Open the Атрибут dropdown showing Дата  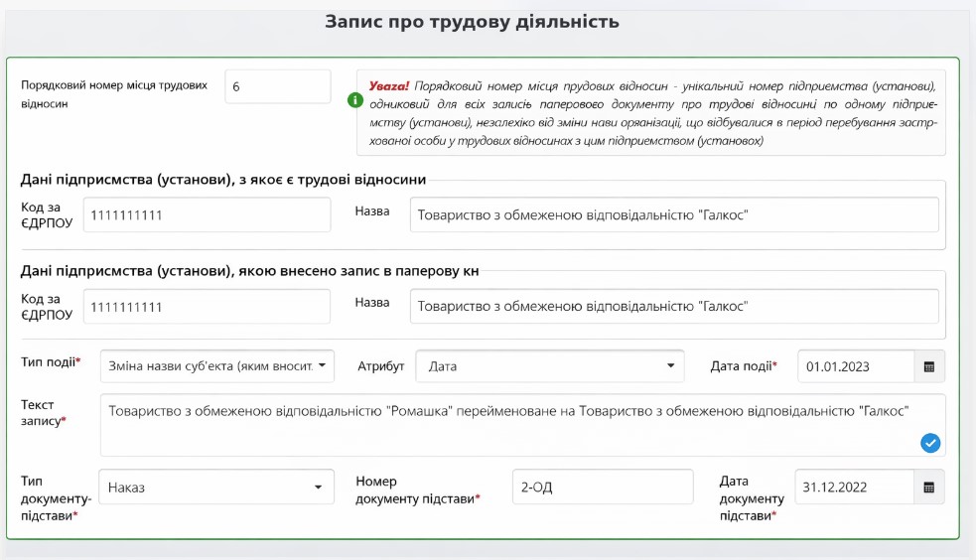(x=549, y=366)
